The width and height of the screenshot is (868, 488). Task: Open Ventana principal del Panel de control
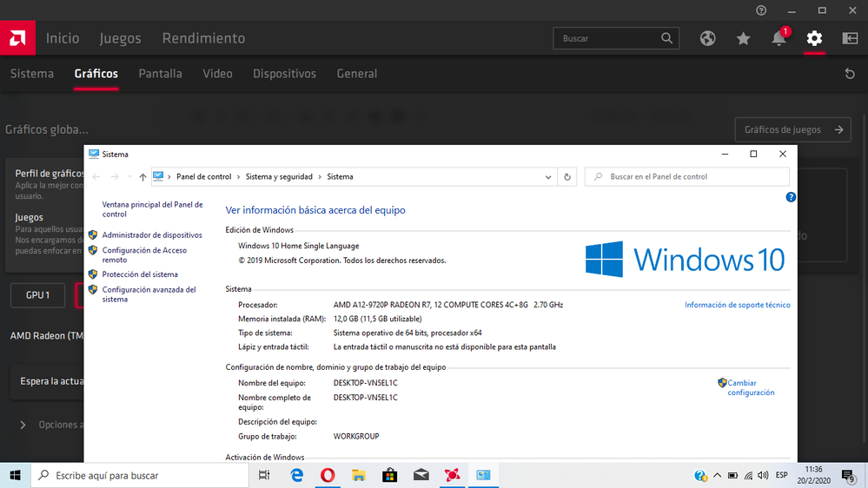pyautogui.click(x=152, y=209)
